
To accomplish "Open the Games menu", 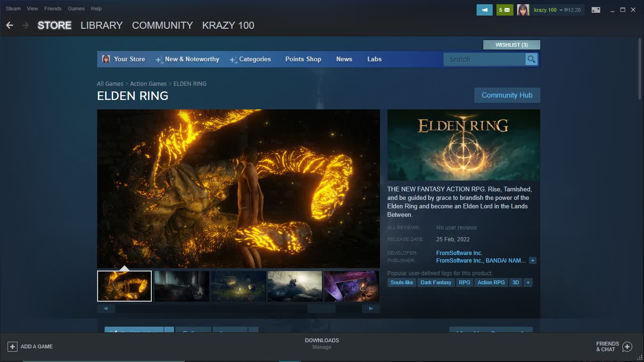I will pos(76,8).
